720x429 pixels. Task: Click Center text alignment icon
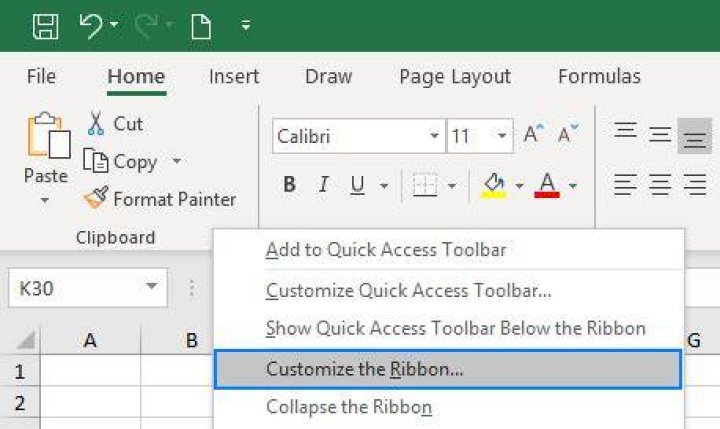660,185
